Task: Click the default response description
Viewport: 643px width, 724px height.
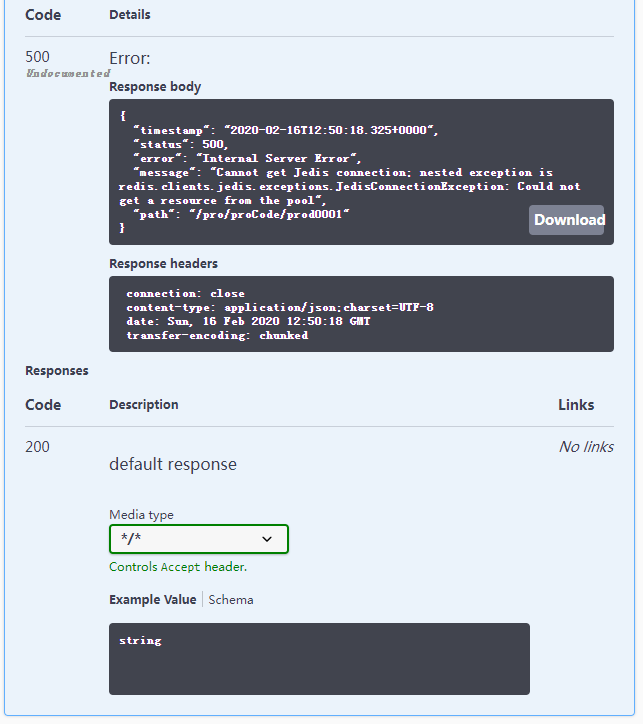Action: tap(173, 464)
